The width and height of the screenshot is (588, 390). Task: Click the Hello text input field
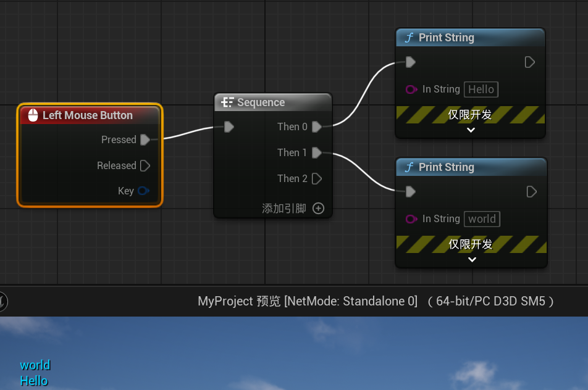tap(481, 89)
